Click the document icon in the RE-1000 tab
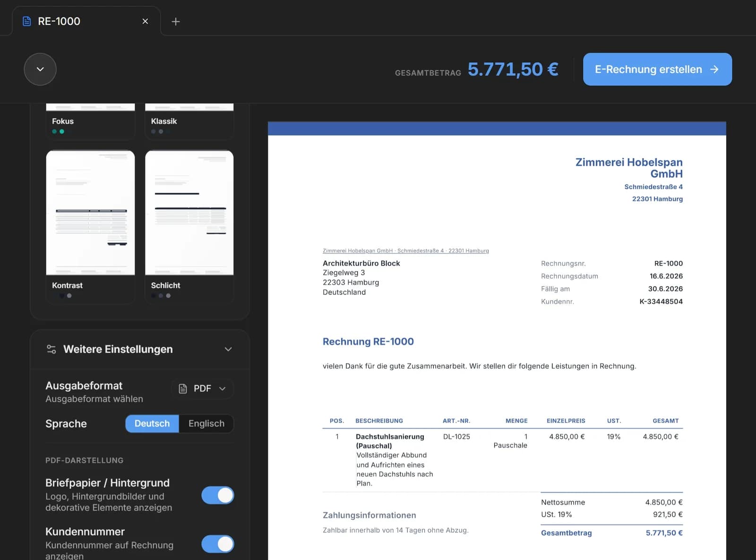The width and height of the screenshot is (756, 560). (x=27, y=21)
